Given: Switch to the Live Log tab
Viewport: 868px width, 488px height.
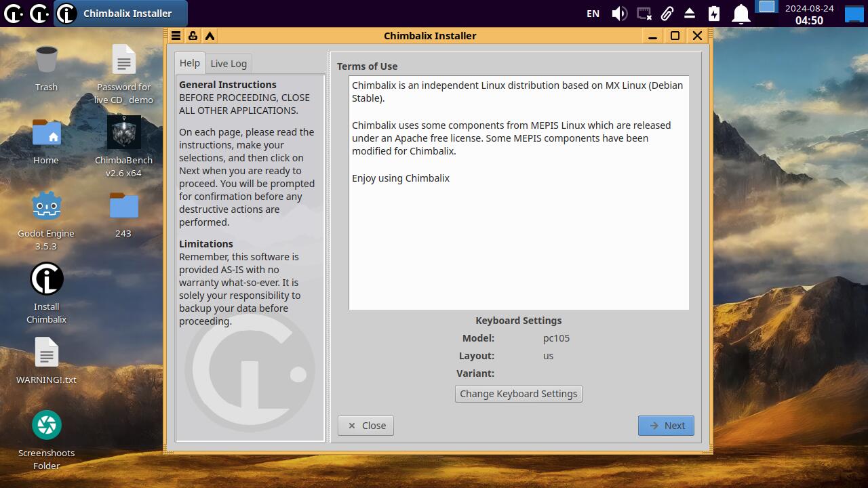Looking at the screenshot, I should click(x=229, y=64).
